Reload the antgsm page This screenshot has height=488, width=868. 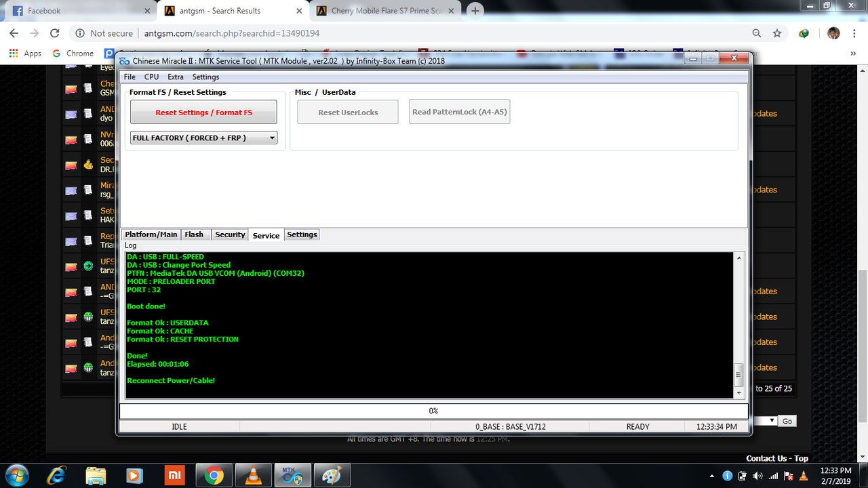[55, 33]
